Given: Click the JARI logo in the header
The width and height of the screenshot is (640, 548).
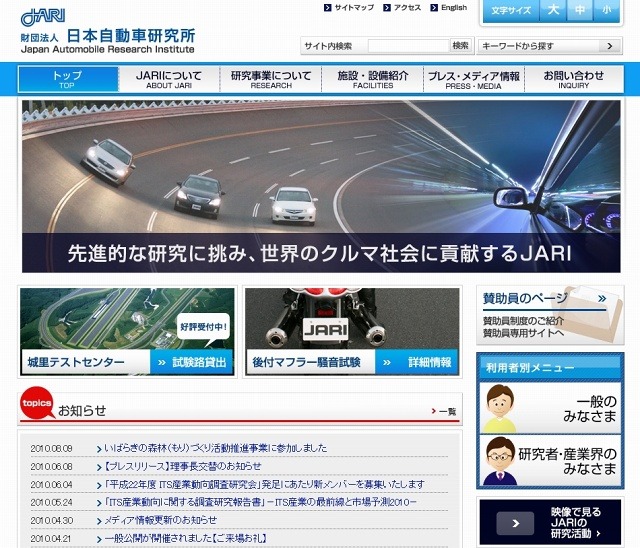Looking at the screenshot, I should [42, 17].
